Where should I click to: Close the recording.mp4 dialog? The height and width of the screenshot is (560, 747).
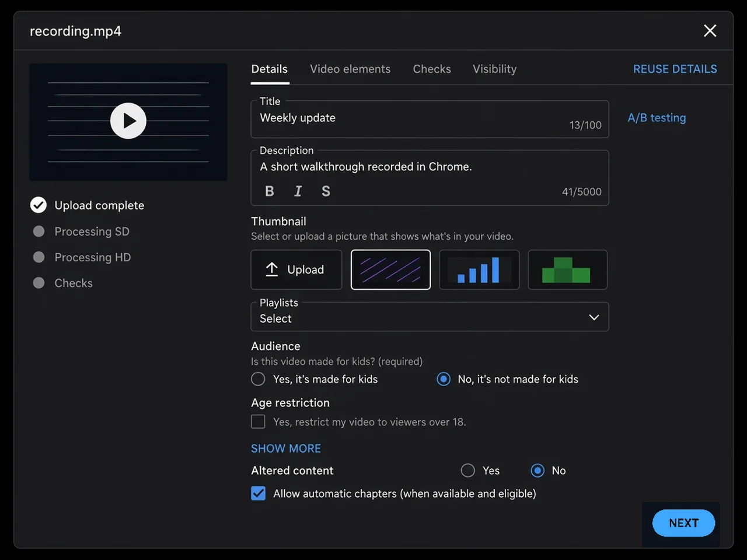tap(710, 30)
